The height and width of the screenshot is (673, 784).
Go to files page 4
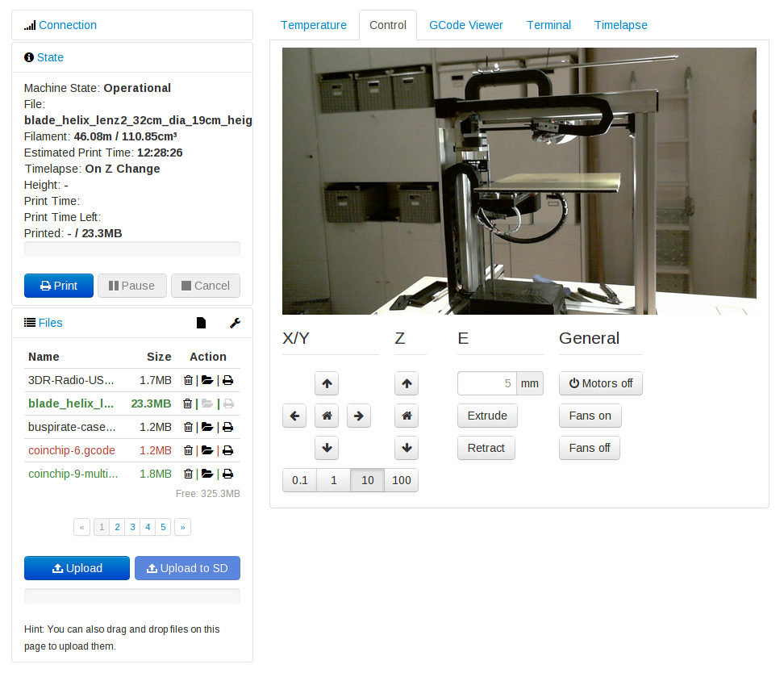click(148, 527)
